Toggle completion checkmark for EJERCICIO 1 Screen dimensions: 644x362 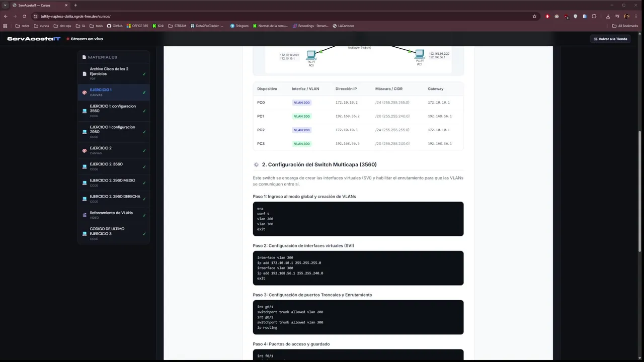pos(144,93)
